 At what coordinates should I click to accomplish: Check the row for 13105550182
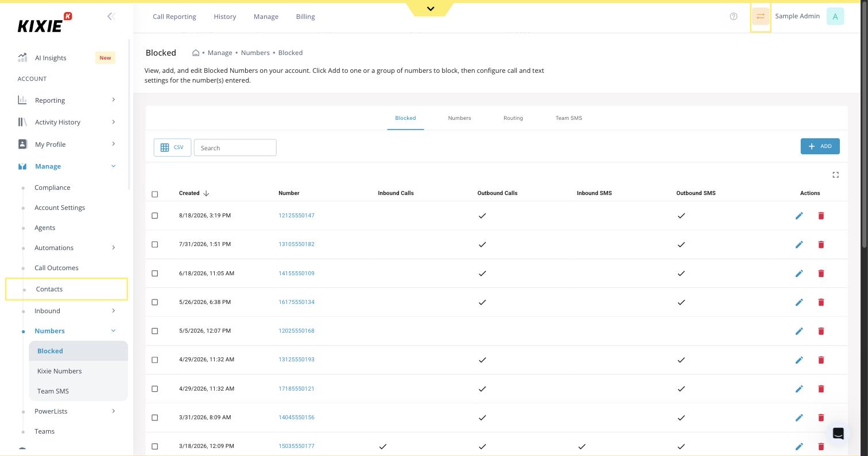pyautogui.click(x=155, y=244)
